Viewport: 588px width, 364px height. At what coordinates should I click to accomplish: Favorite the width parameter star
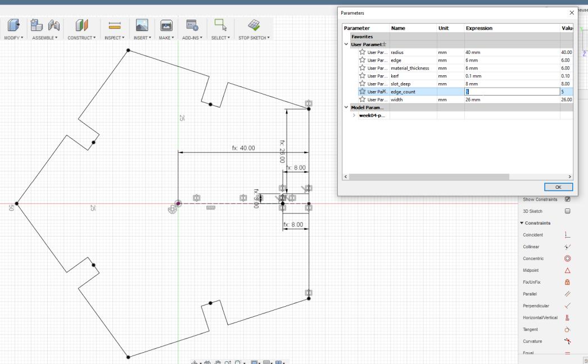click(x=362, y=99)
